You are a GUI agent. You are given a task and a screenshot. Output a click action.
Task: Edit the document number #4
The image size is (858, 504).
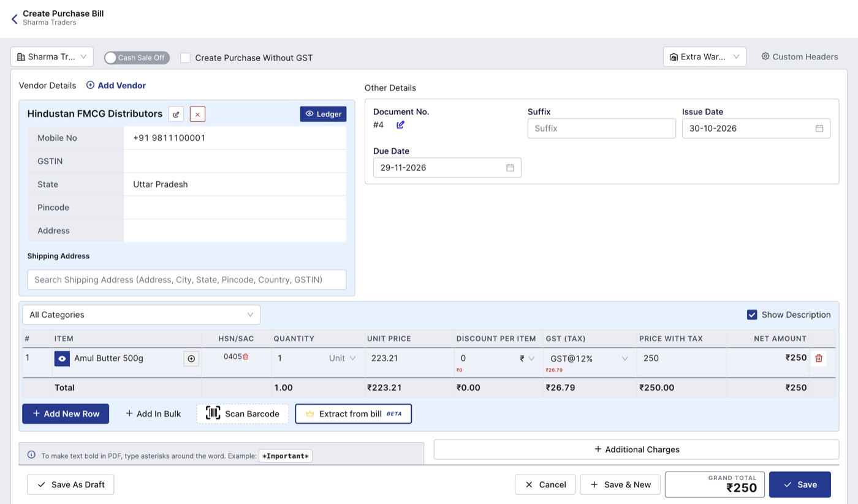(400, 125)
